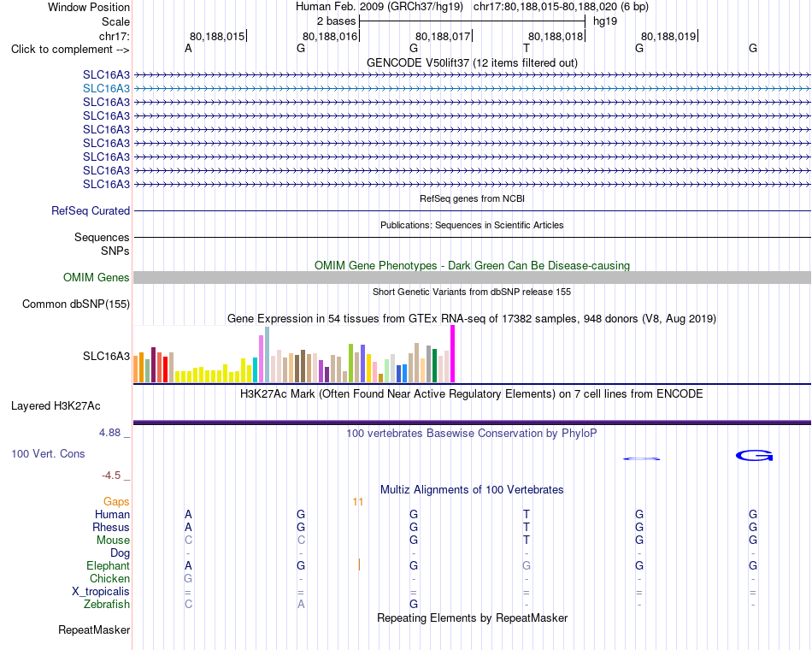This screenshot has height=650, width=812.
Task: Click the 100 Vert. Cons track label
Action: click(48, 454)
